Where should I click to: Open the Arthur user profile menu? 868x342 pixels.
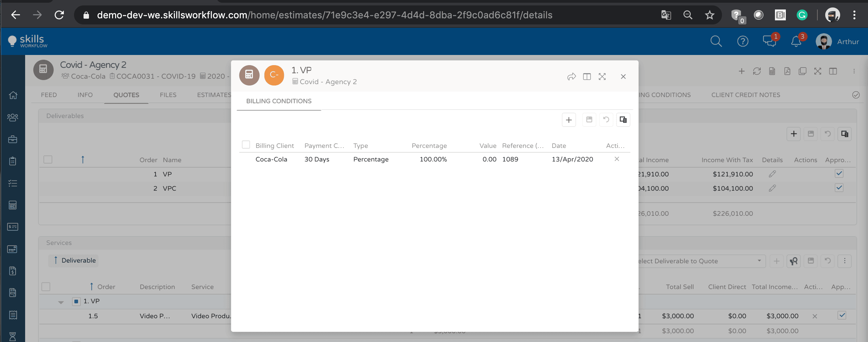pyautogui.click(x=837, y=41)
